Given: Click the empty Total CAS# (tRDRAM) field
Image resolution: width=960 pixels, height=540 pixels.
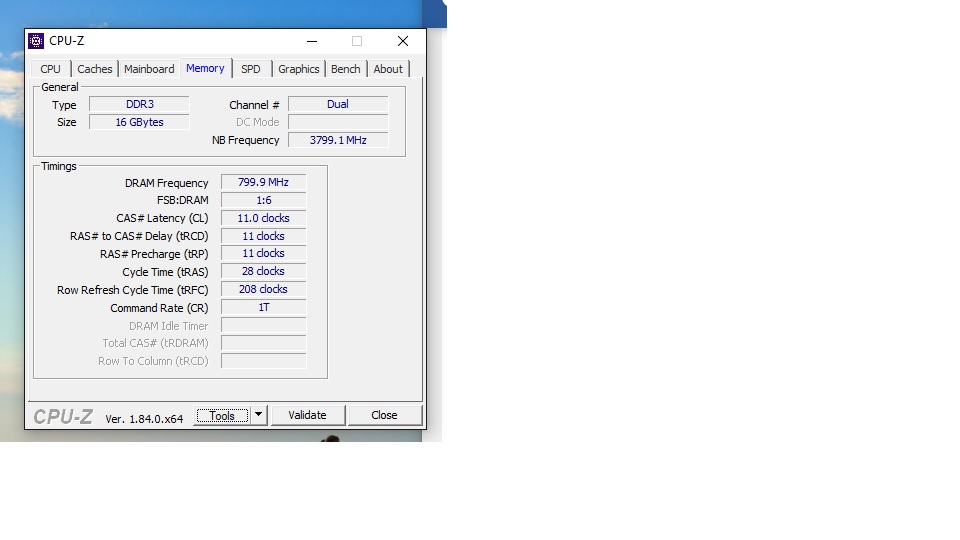Looking at the screenshot, I should (263, 343).
